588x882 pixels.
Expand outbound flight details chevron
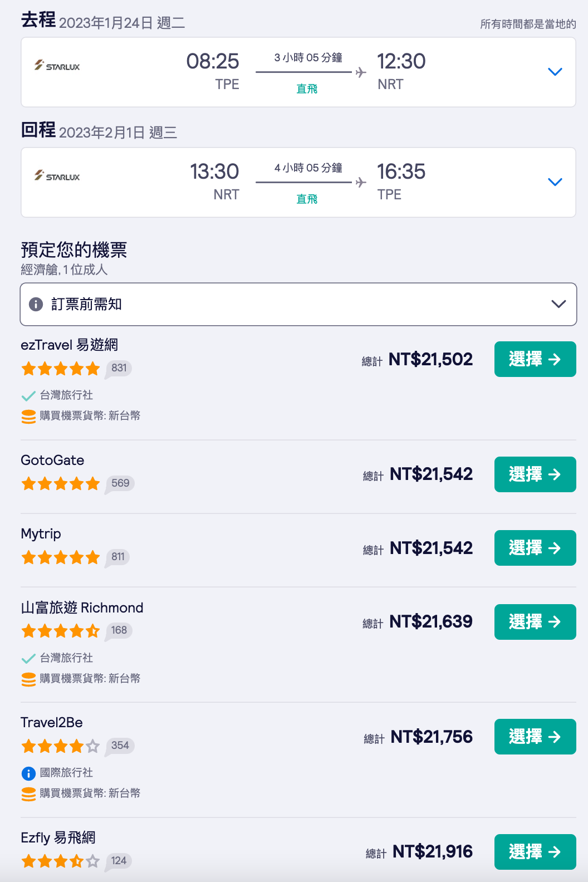click(555, 72)
